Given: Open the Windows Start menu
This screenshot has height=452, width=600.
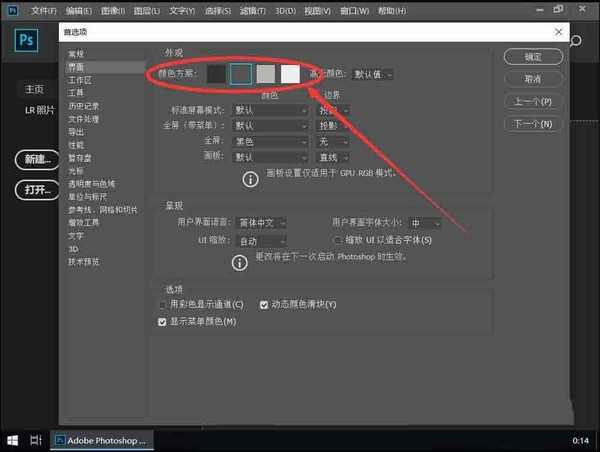Looking at the screenshot, I should [13, 440].
